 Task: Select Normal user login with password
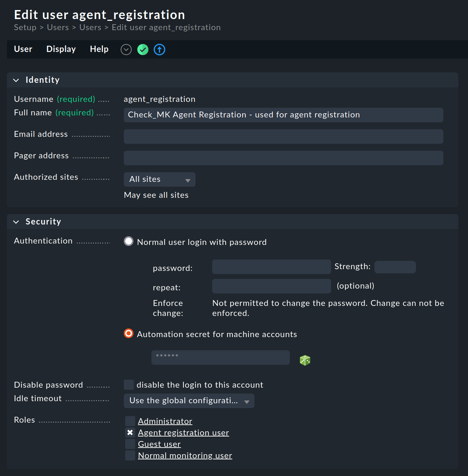pyautogui.click(x=128, y=241)
